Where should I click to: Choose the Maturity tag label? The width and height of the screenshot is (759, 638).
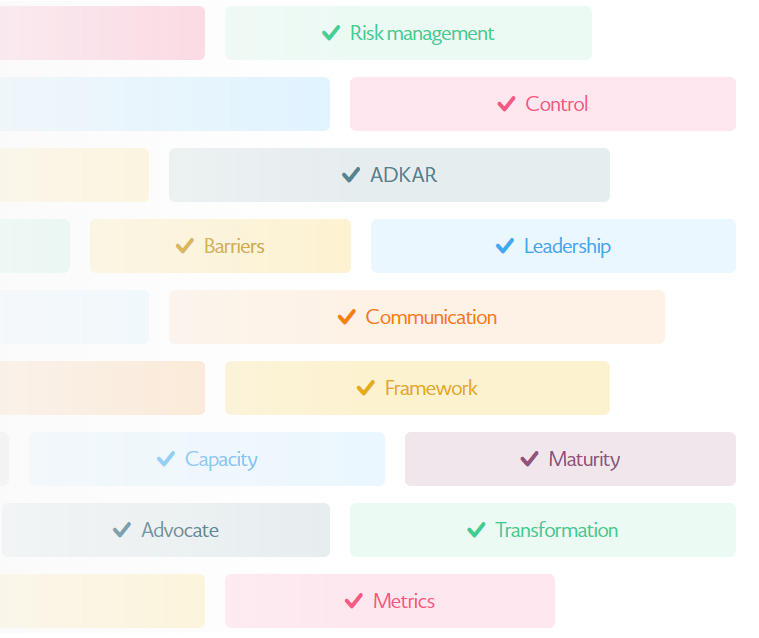click(x=584, y=459)
